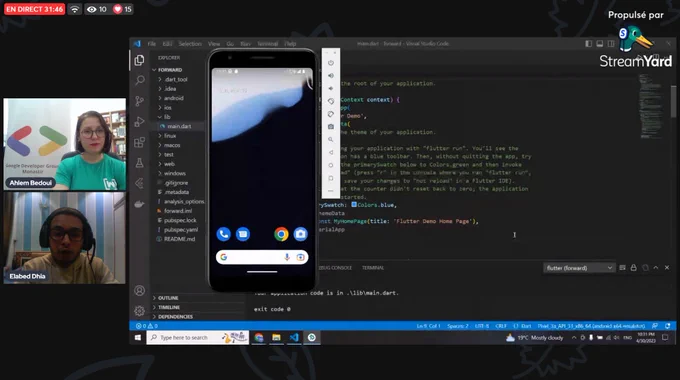Viewport: 680px width, 380px height.
Task: Click the emulator zoom magnifier button
Action: [x=331, y=140]
